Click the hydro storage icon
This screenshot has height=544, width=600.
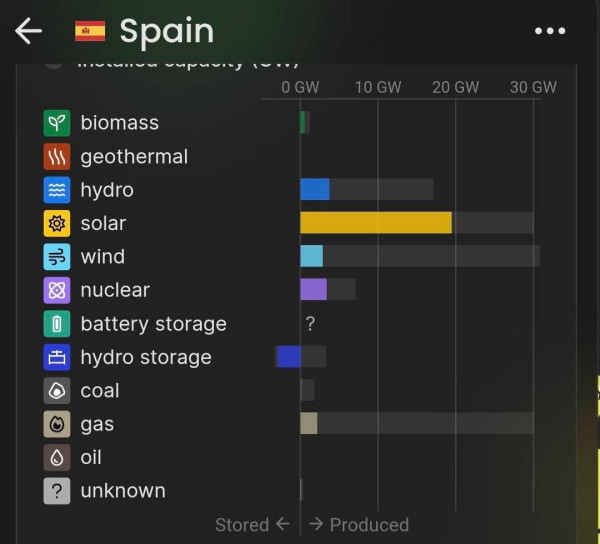click(x=57, y=357)
